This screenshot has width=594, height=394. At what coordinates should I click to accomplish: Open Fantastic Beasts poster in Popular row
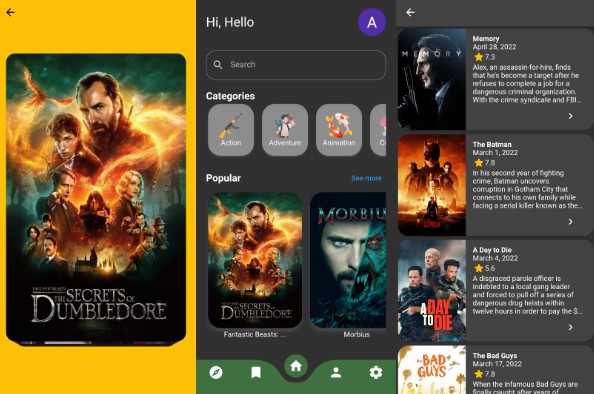pos(255,260)
